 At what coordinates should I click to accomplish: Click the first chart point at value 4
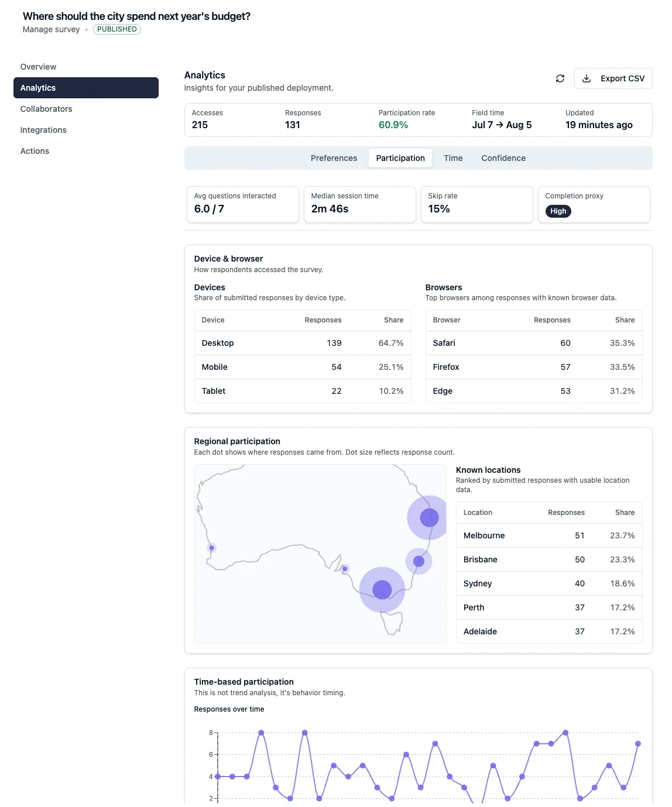coord(218,777)
